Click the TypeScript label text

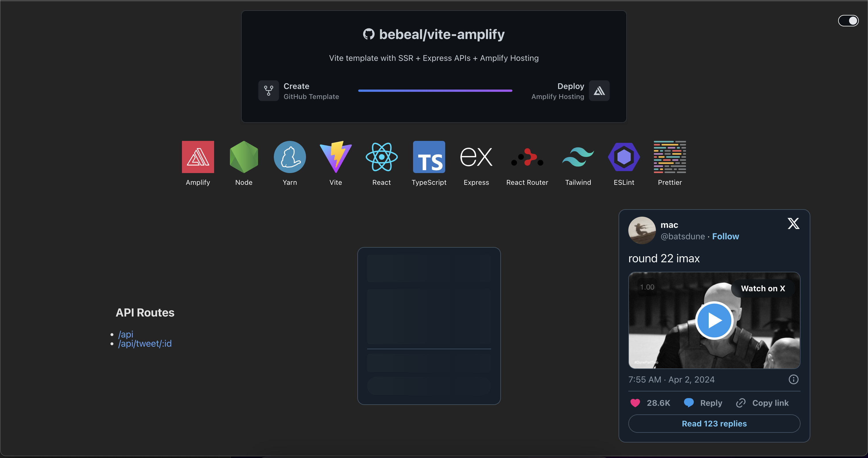click(x=429, y=183)
